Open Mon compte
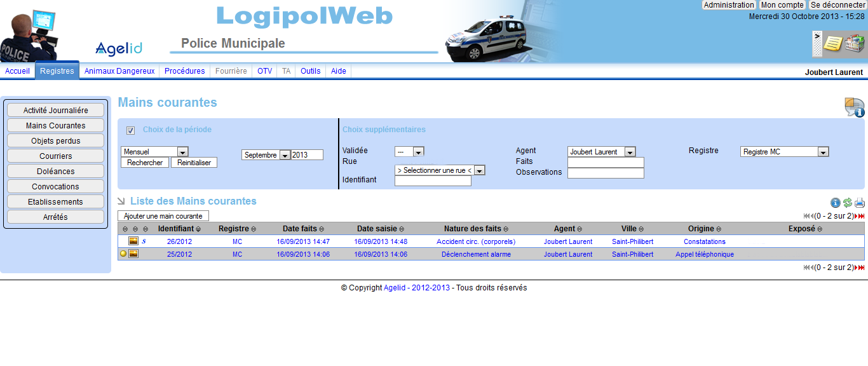This screenshot has height=366, width=868. coord(782,5)
